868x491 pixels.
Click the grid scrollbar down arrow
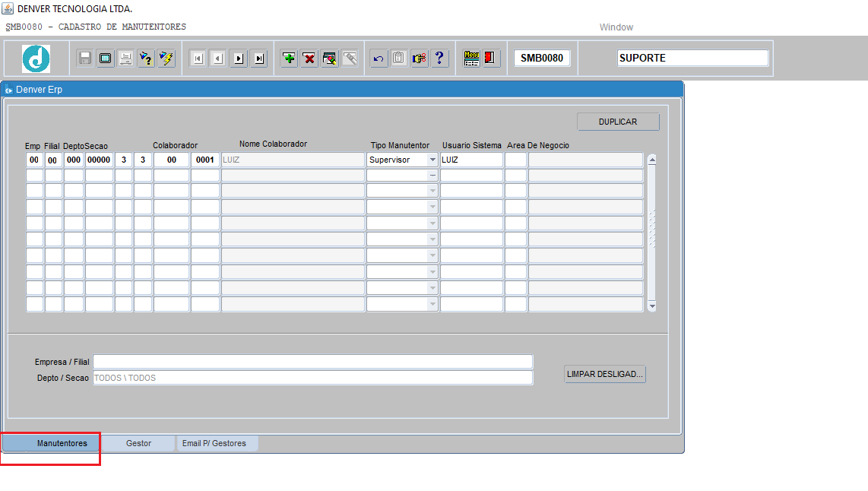point(652,306)
